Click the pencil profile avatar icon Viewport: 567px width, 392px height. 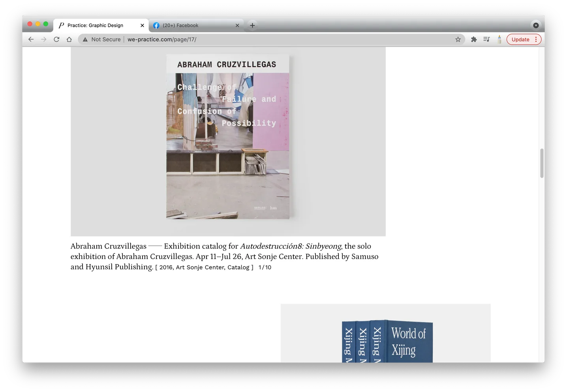coord(499,39)
